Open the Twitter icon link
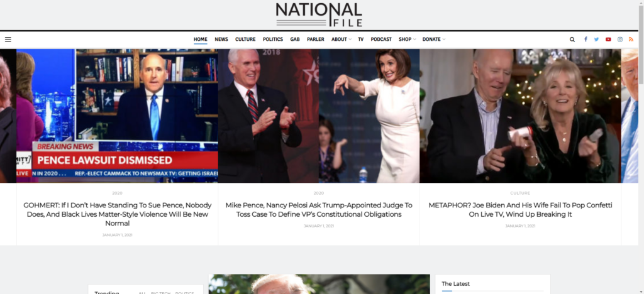Image resolution: width=644 pixels, height=294 pixels. (x=596, y=40)
